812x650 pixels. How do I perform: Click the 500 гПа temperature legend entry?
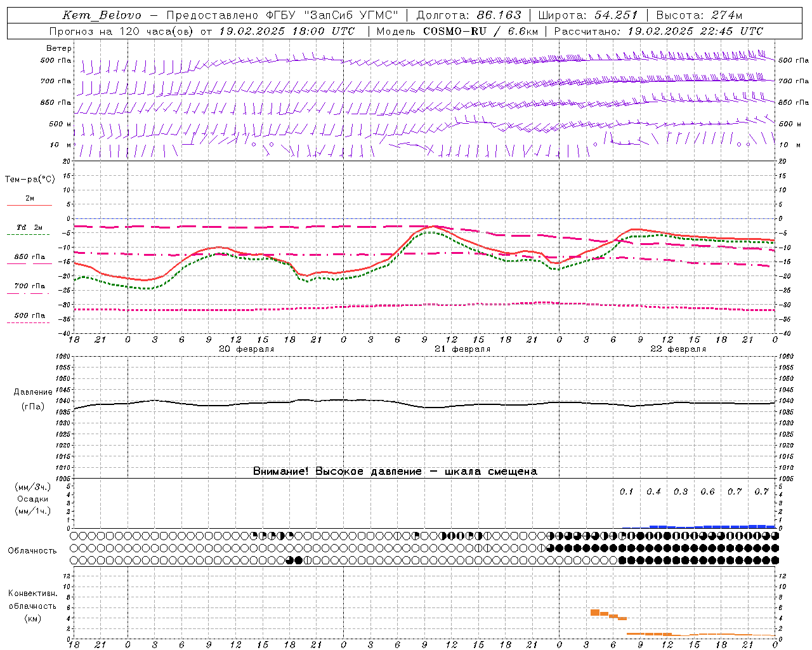(30, 315)
